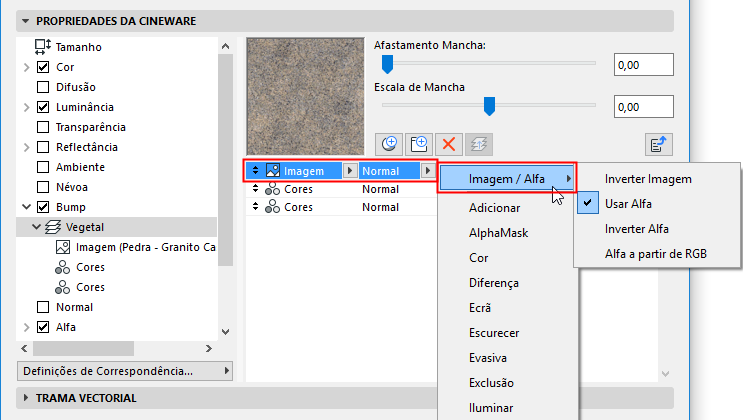
Task: Uncheck the Alfa channel checkbox
Action: pyautogui.click(x=43, y=327)
